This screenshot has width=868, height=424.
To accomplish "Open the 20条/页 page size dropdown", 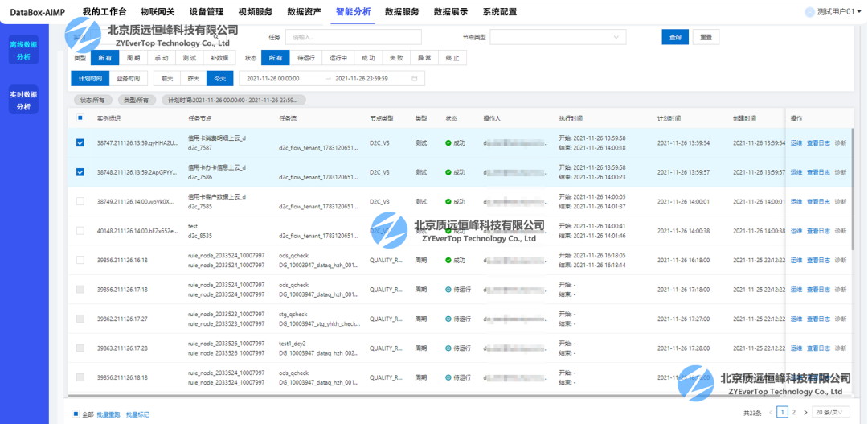I will pos(832,413).
